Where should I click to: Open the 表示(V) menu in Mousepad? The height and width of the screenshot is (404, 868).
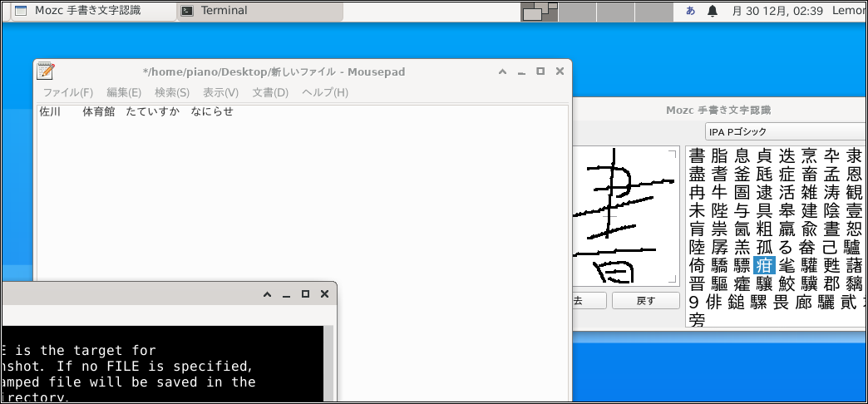pos(221,92)
